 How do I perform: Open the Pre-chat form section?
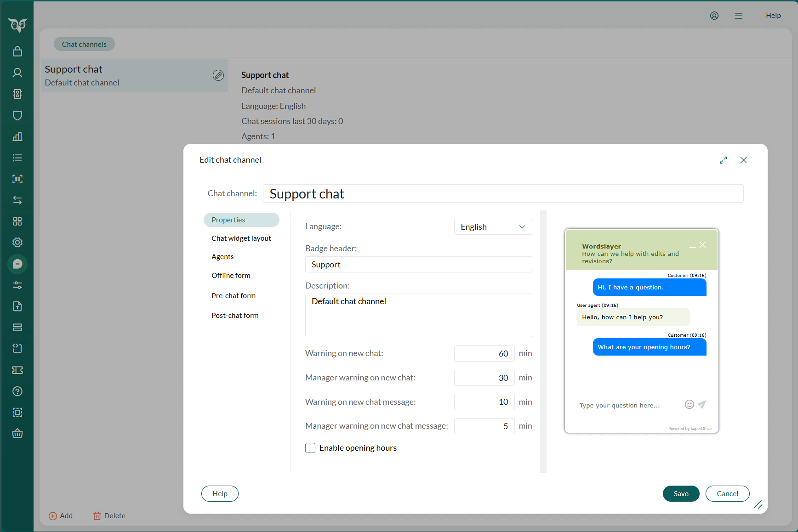[234, 295]
